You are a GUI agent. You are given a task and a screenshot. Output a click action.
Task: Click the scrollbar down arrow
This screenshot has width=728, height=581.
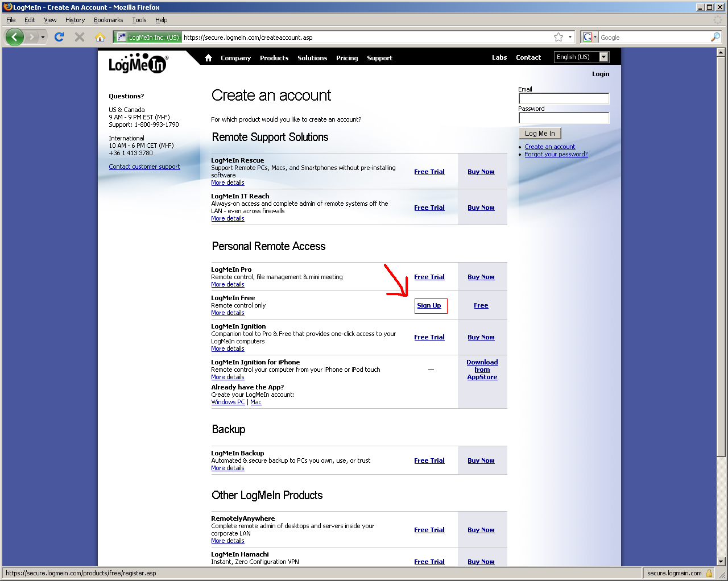point(721,561)
